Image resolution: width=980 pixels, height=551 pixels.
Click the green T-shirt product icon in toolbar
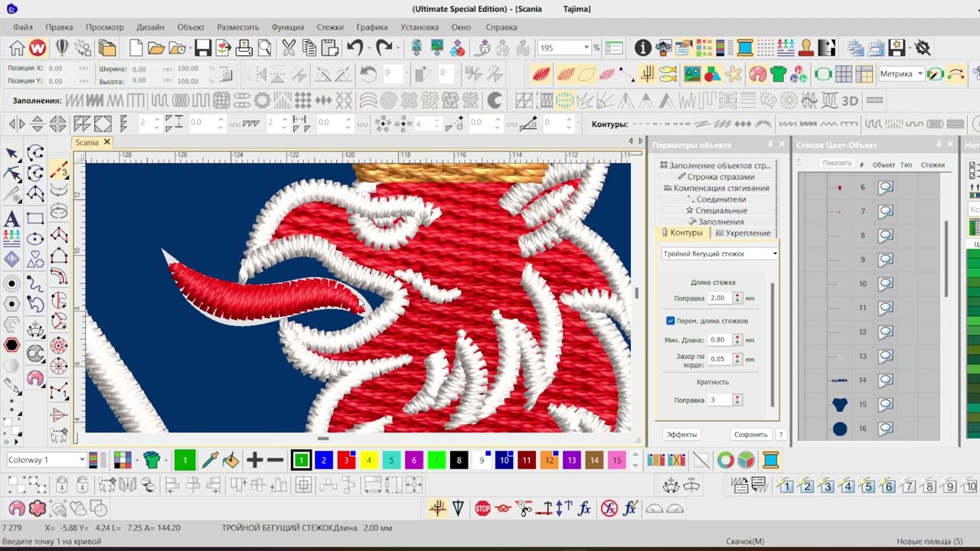coord(779,74)
